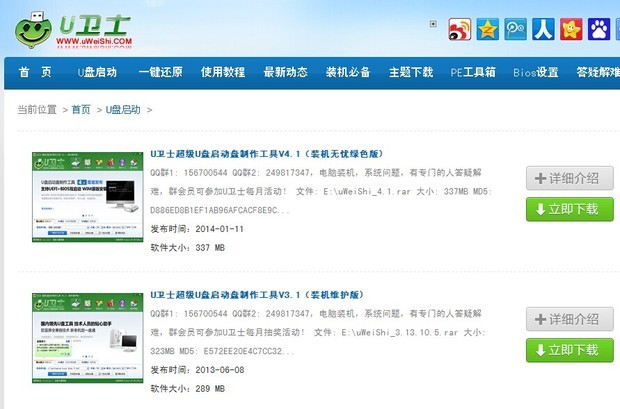This screenshot has width=620, height=409.
Task: Share to QQ Zone star icon
Action: [x=488, y=29]
